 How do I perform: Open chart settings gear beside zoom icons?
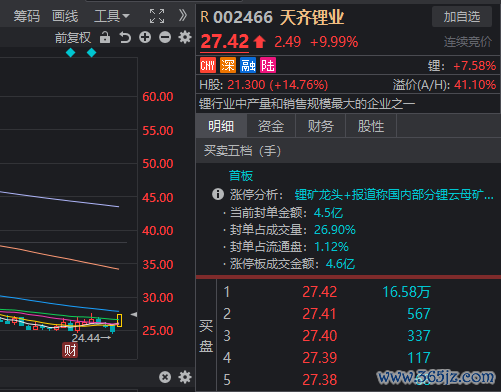pos(185,37)
